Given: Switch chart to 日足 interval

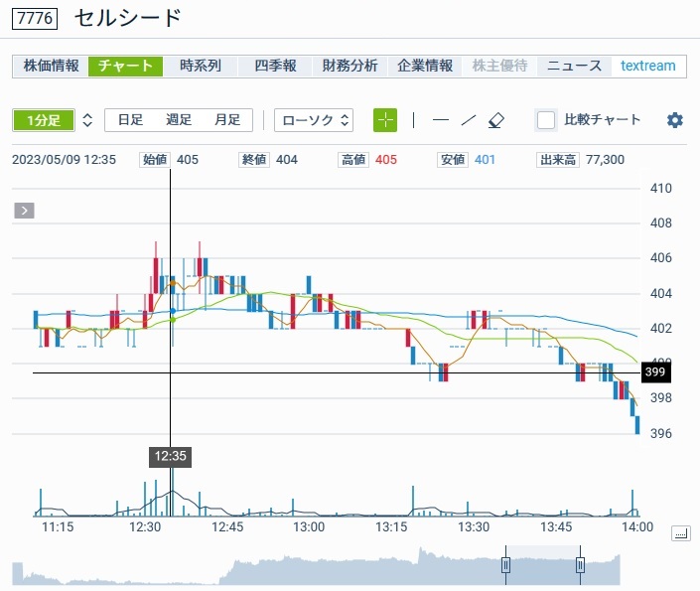Looking at the screenshot, I should click(130, 120).
